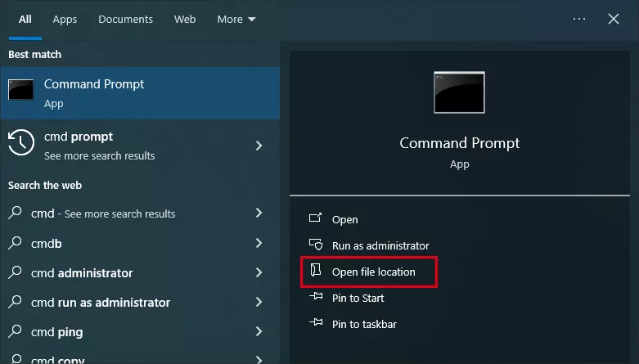Switch to the Apps tab
This screenshot has width=639, height=364.
click(65, 19)
